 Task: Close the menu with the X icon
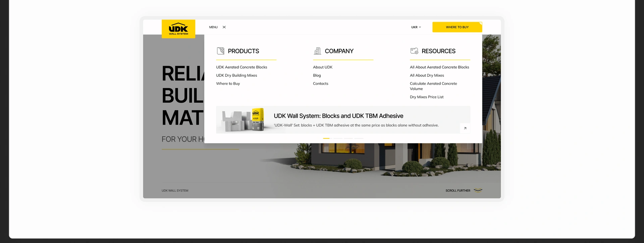(x=224, y=27)
